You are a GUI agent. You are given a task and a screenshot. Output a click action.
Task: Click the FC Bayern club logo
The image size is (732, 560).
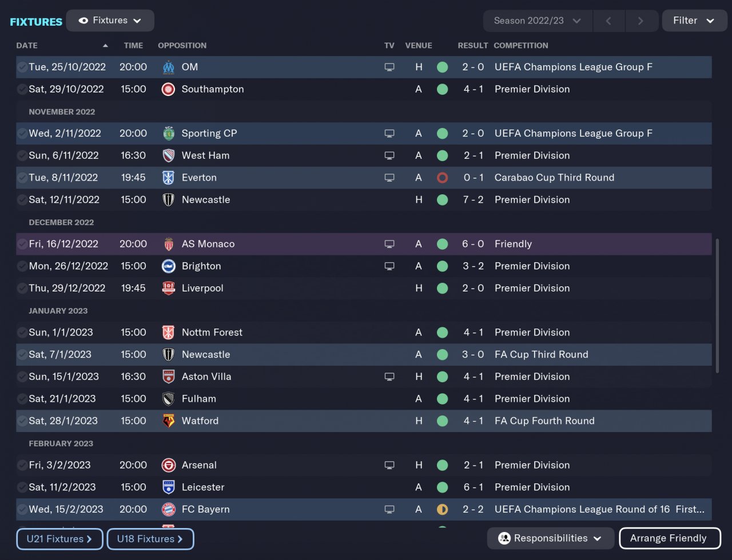tap(168, 510)
